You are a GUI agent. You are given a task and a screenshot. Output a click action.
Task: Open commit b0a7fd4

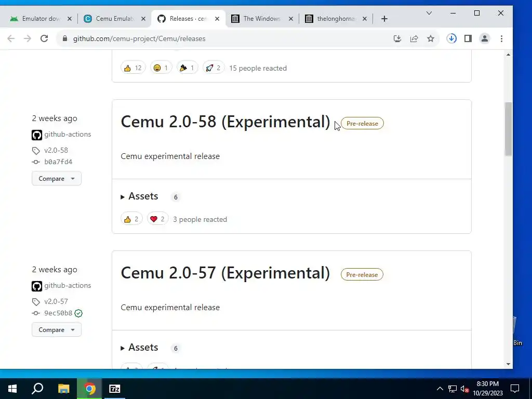pos(58,162)
